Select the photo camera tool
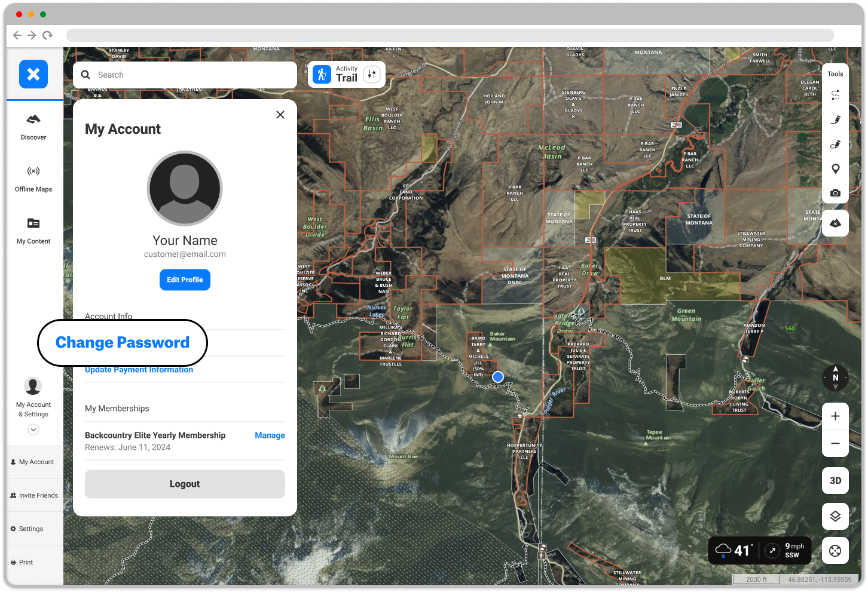Image resolution: width=868 pixels, height=592 pixels. point(836,193)
